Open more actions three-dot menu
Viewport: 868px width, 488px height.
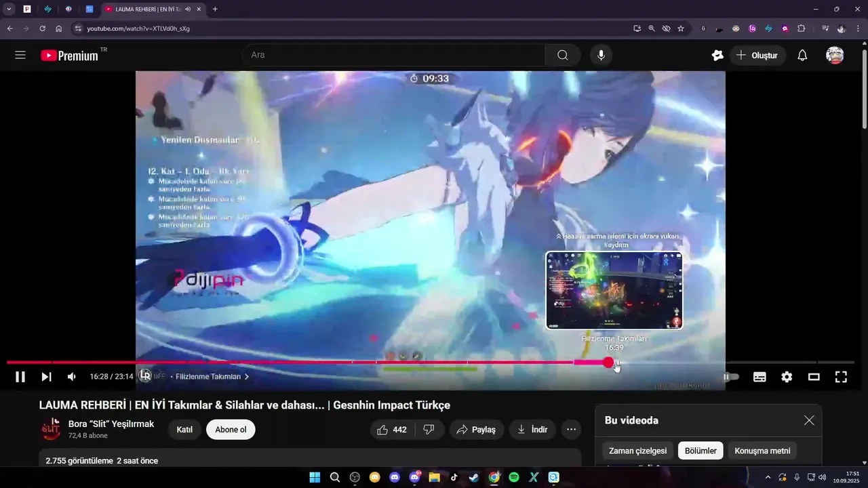(x=572, y=430)
